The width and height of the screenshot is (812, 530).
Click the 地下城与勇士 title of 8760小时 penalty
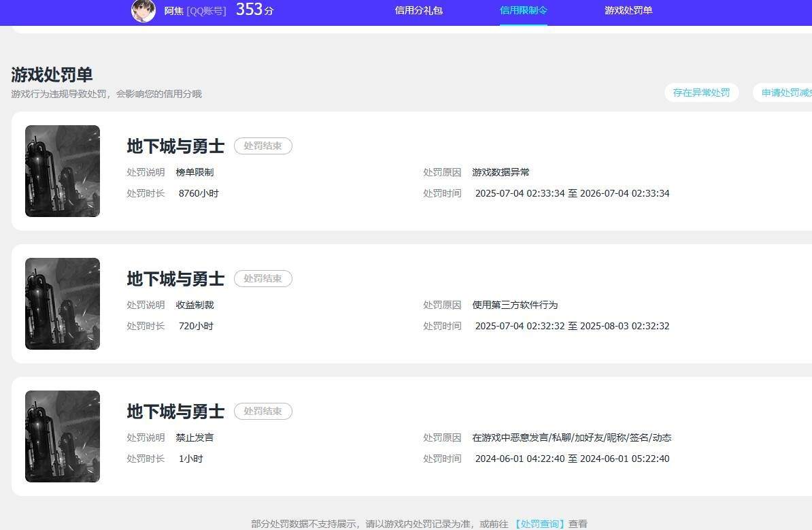coord(175,146)
